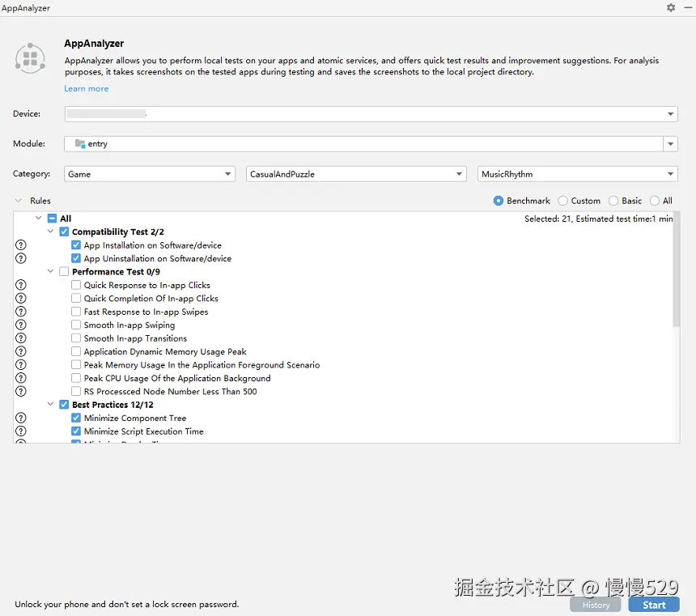Open help for Quick Completion Of In-app Clicks
Screen dimensions: 696x616
tap(21, 299)
